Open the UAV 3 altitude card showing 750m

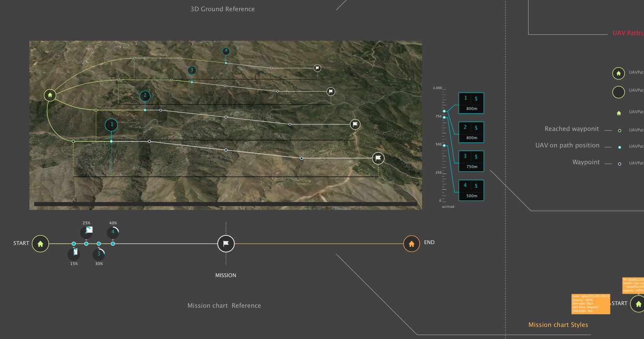(x=471, y=161)
